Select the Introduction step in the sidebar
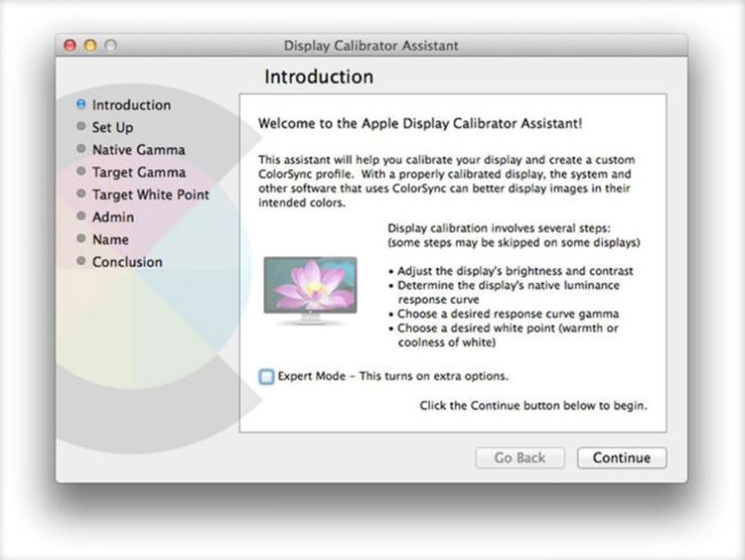 [124, 105]
